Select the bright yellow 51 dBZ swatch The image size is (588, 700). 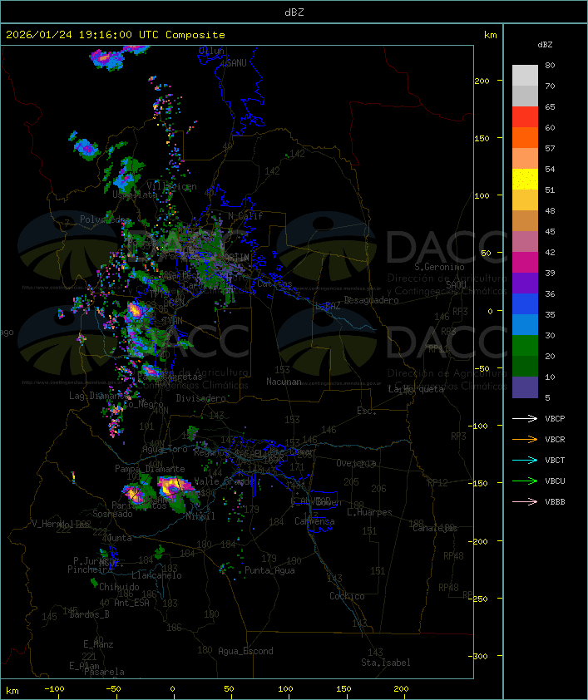coord(525,180)
